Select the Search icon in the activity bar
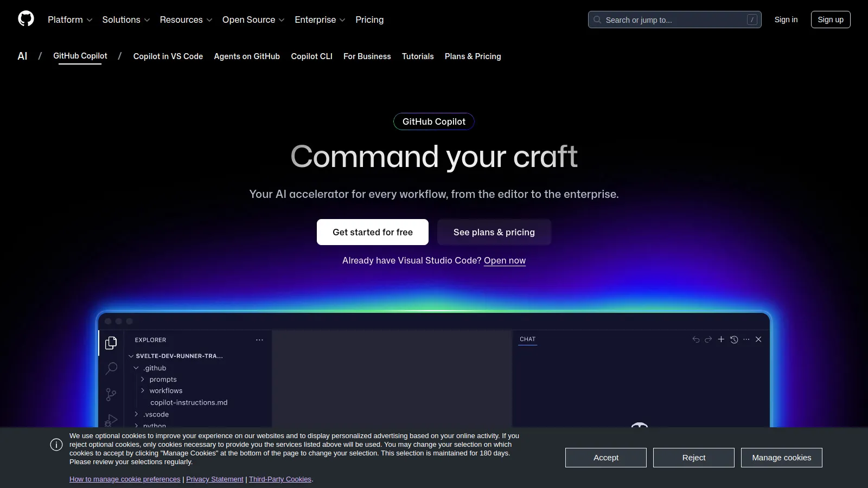The height and width of the screenshot is (488, 868). (111, 368)
